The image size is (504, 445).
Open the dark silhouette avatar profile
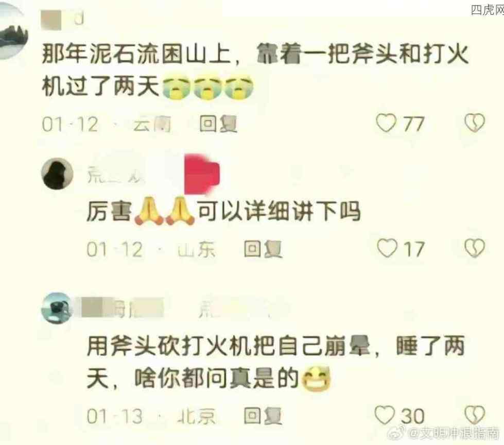(x=57, y=174)
